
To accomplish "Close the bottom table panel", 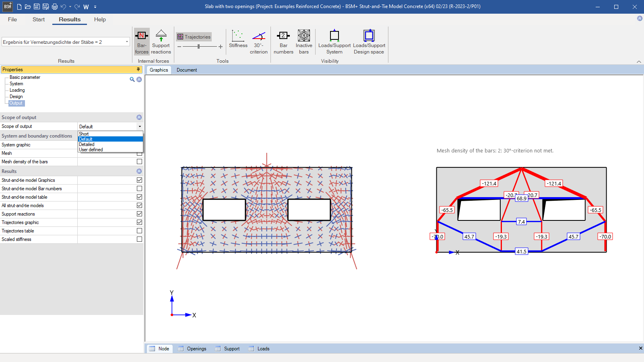I will (640, 348).
